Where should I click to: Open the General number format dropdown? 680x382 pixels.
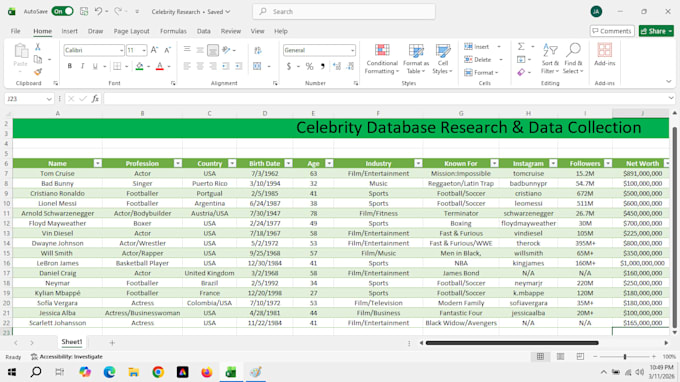[352, 50]
